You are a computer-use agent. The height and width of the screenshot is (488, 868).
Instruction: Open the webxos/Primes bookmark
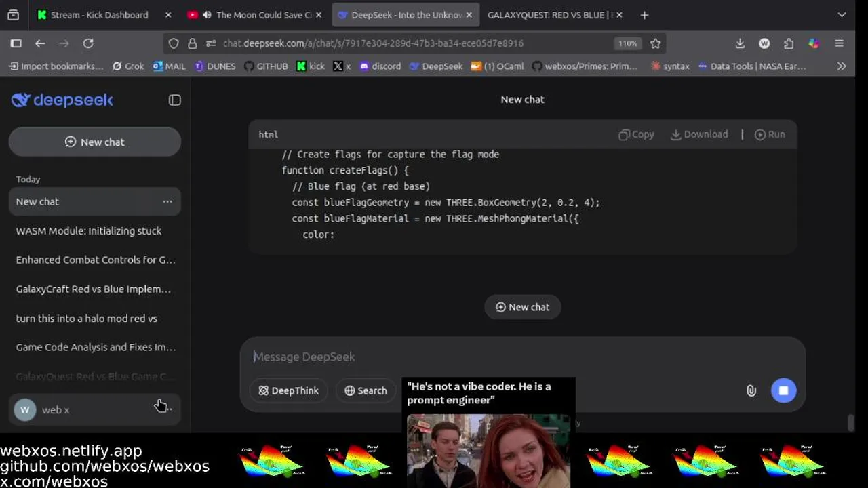[x=585, y=66]
